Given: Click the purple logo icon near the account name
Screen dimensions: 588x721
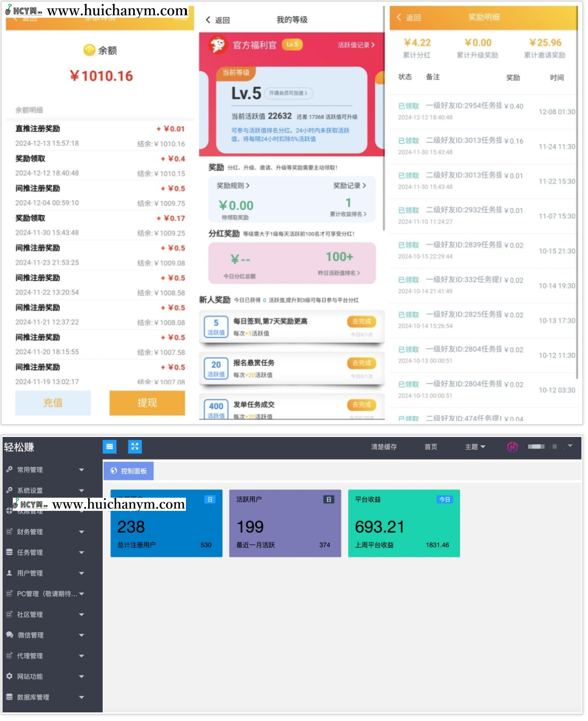Looking at the screenshot, I should pyautogui.click(x=513, y=446).
